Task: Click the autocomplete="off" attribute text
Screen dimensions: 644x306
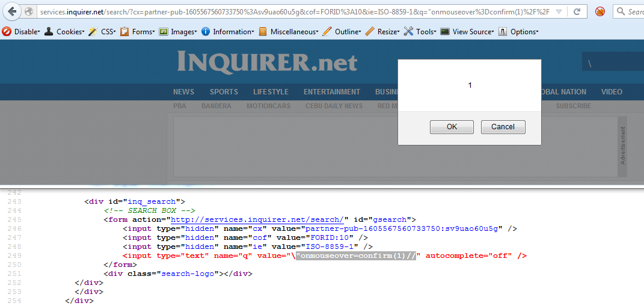Action: point(468,256)
